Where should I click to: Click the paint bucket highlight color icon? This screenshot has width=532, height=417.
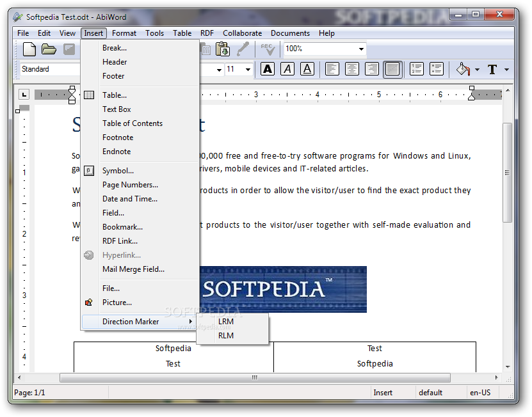click(x=463, y=69)
